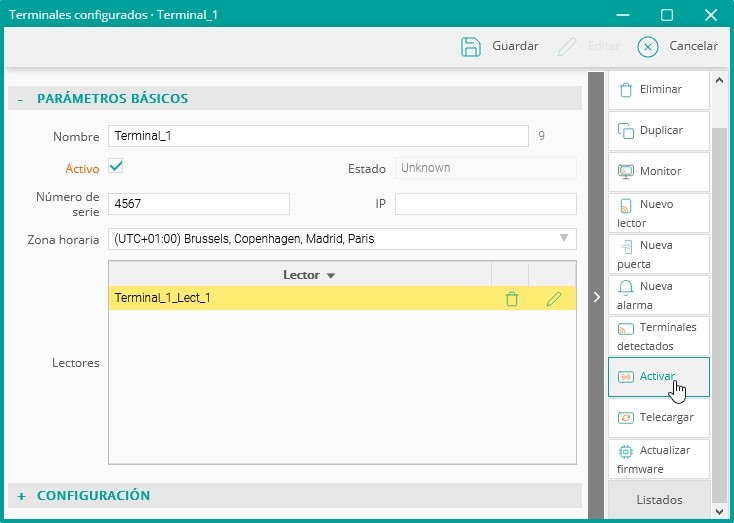The height and width of the screenshot is (523, 734).
Task: Edit reader Terminal_1_Lect_1 with pencil icon
Action: (x=553, y=298)
